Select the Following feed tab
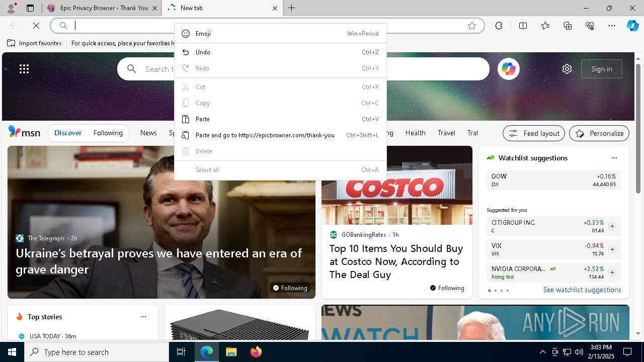Screen dimensions: 644x362 pos(108,133)
